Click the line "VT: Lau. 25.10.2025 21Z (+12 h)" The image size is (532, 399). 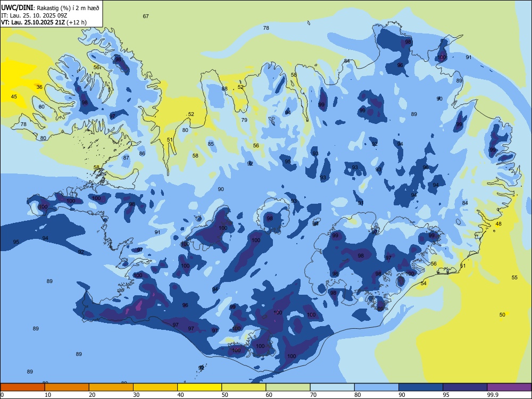(x=44, y=22)
